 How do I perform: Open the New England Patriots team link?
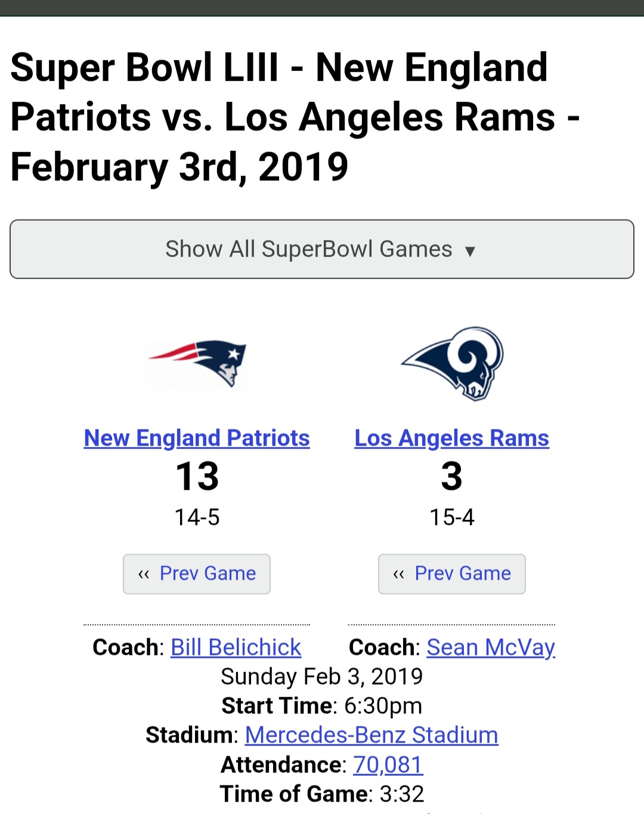pyautogui.click(x=197, y=438)
